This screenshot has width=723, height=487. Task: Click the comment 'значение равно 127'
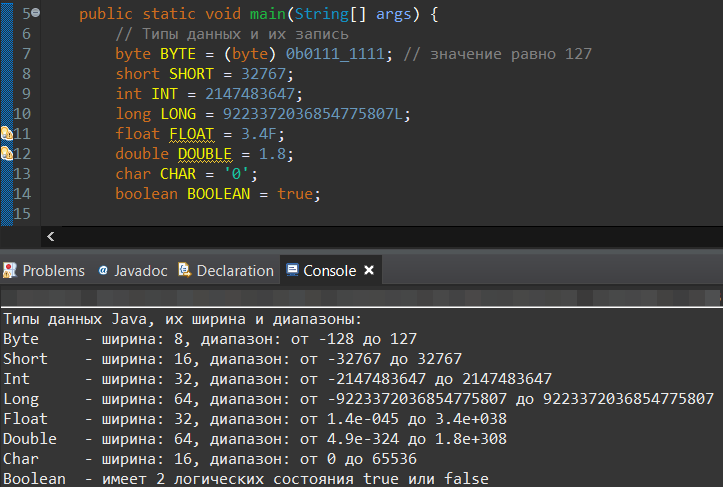(498, 54)
